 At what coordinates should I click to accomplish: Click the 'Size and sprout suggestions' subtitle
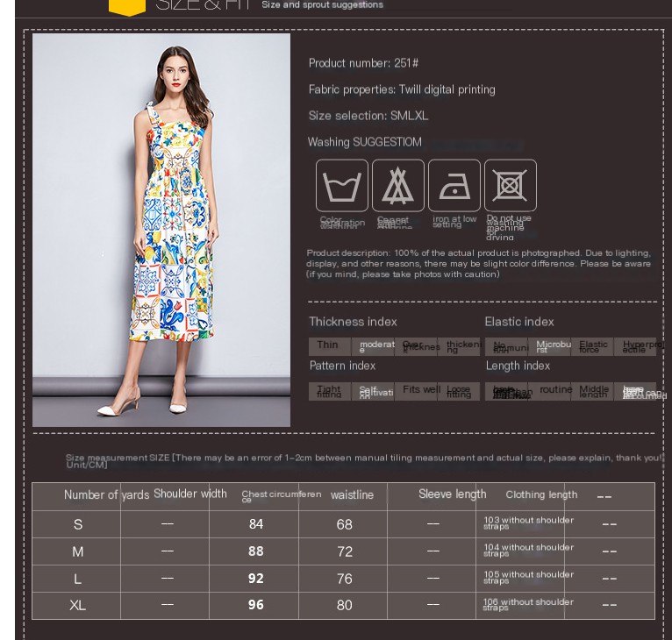pyautogui.click(x=322, y=4)
